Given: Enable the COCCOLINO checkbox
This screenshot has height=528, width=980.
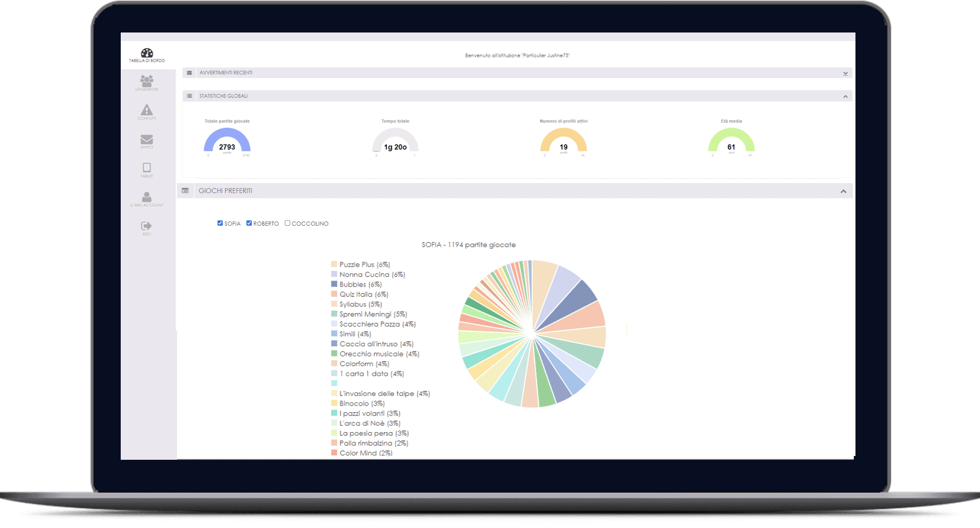Looking at the screenshot, I should (288, 223).
